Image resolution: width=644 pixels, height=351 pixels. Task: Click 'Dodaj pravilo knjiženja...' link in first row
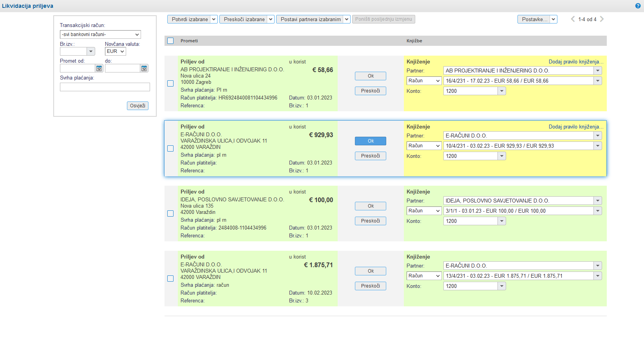[x=576, y=62]
